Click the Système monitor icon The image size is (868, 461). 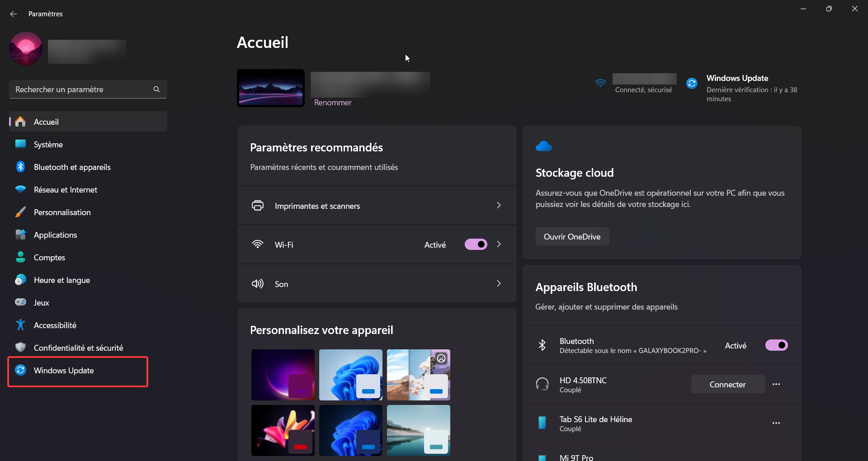[x=20, y=144]
